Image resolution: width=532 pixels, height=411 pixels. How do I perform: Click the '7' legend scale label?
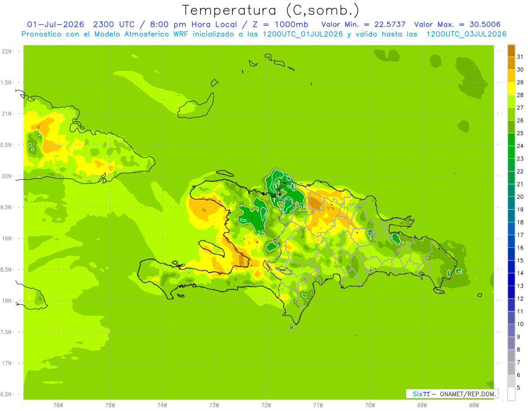pos(519,363)
